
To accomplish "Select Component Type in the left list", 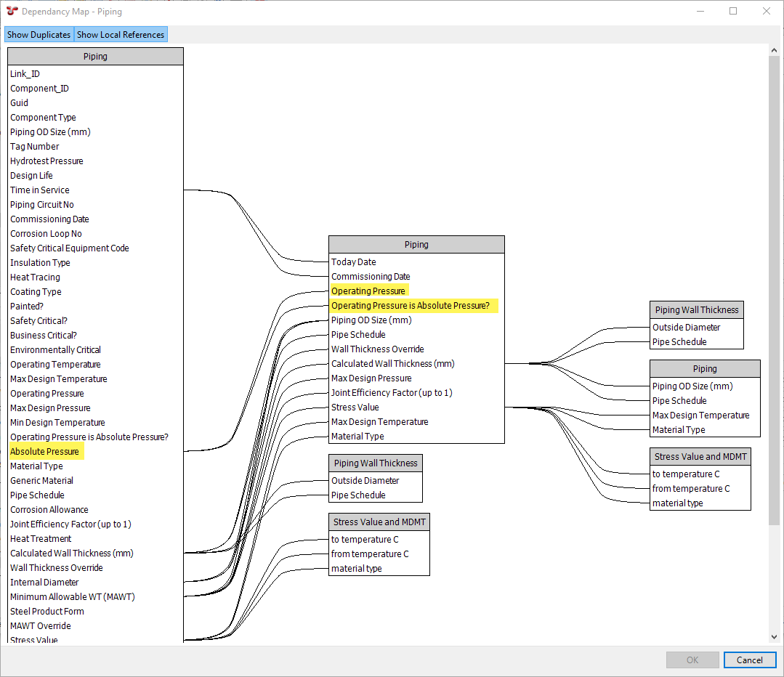I will 43,118.
